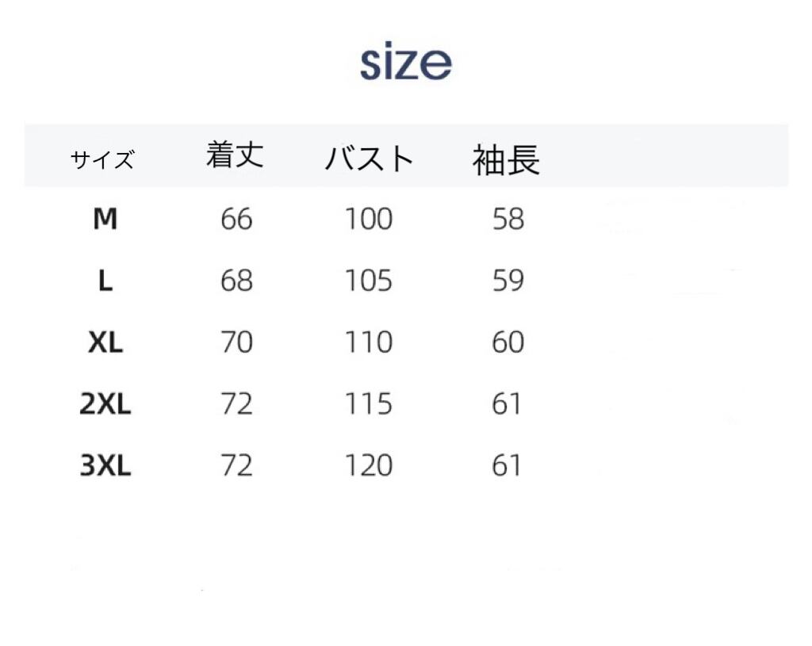812x646 pixels.
Task: Click the バスト column header
Action: click(369, 159)
